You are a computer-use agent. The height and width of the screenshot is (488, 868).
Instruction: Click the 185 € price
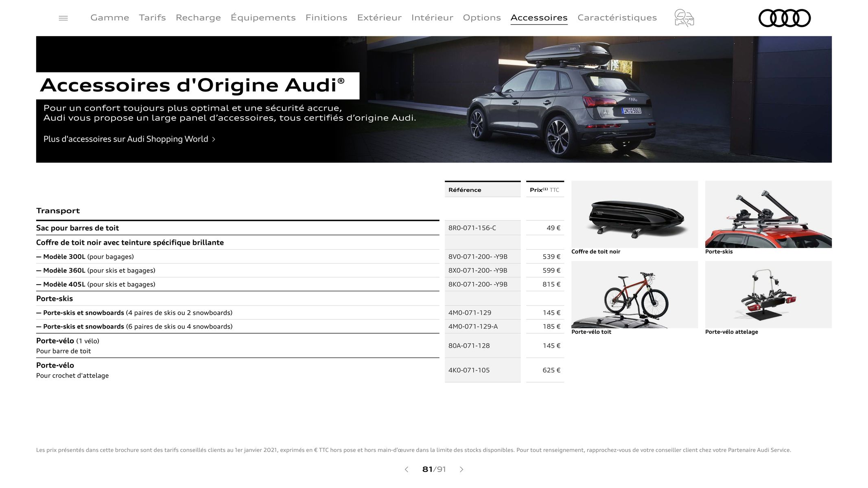pyautogui.click(x=551, y=327)
